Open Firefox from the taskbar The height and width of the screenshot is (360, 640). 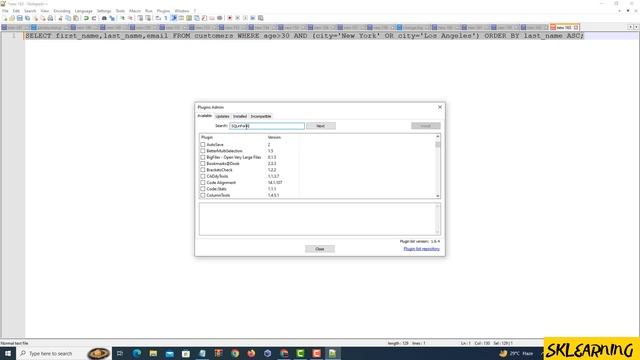(x=251, y=353)
